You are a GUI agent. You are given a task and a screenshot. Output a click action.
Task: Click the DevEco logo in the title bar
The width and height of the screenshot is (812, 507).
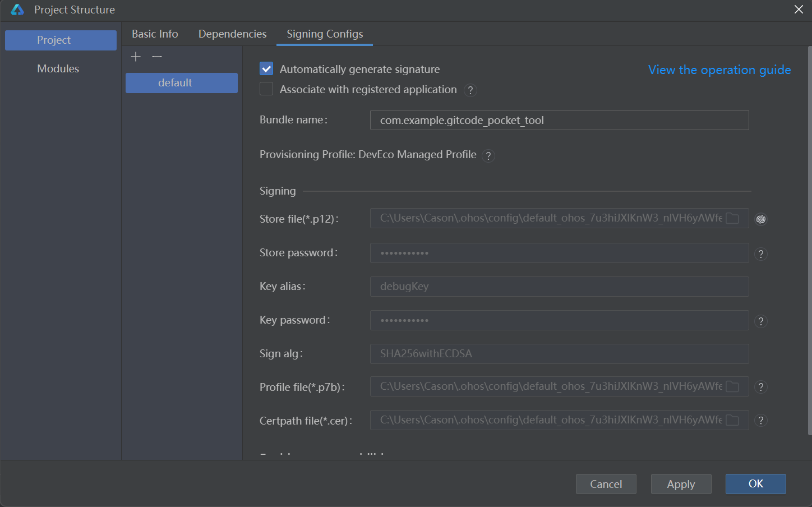tap(17, 9)
